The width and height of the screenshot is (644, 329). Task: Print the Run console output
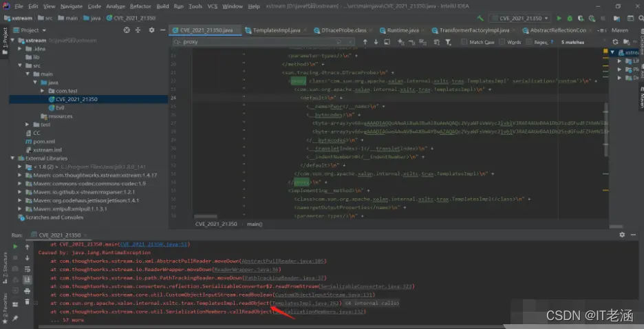(27, 291)
